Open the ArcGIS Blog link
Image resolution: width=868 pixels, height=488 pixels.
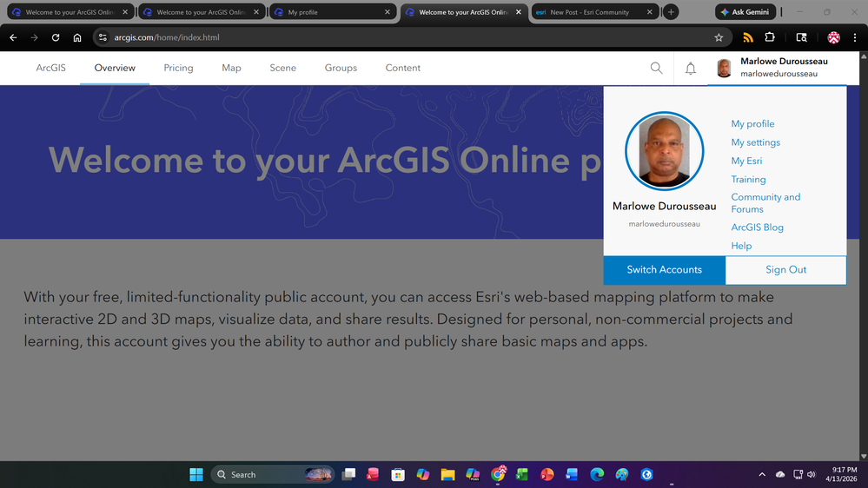pyautogui.click(x=758, y=228)
